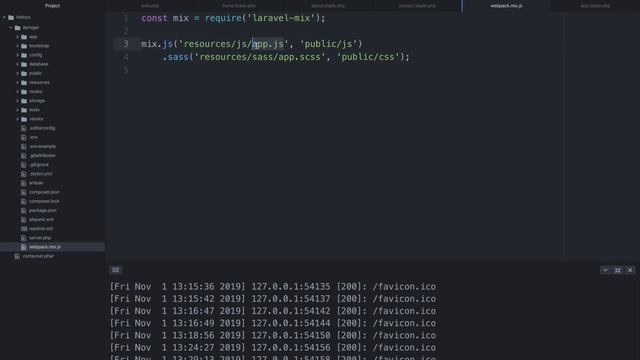Image resolution: width=640 pixels, height=360 pixels.
Task: Click the tests folder icon
Action: coord(24,110)
